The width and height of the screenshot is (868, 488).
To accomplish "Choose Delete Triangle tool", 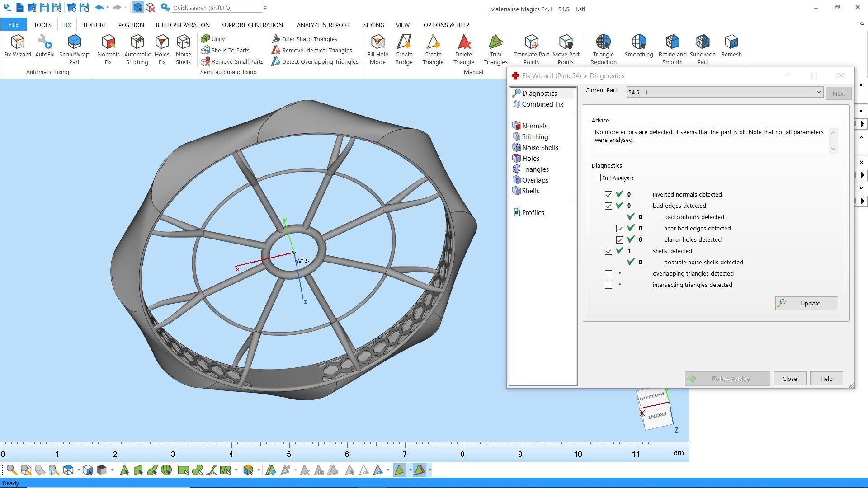I will tap(464, 50).
